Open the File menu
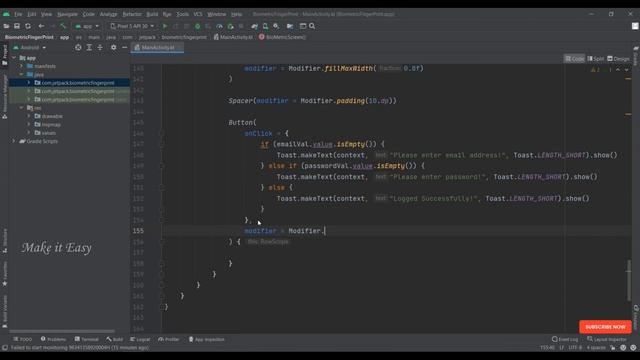640x360 pixels. coord(18,14)
